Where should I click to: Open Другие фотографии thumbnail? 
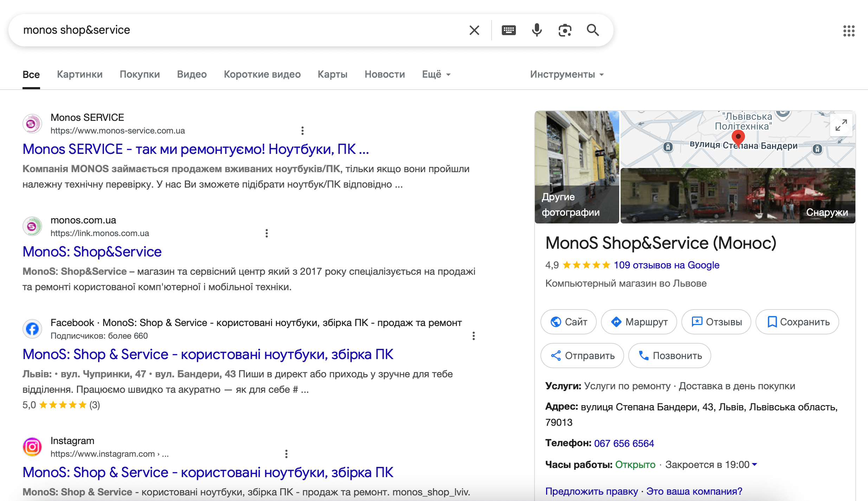pos(577,167)
